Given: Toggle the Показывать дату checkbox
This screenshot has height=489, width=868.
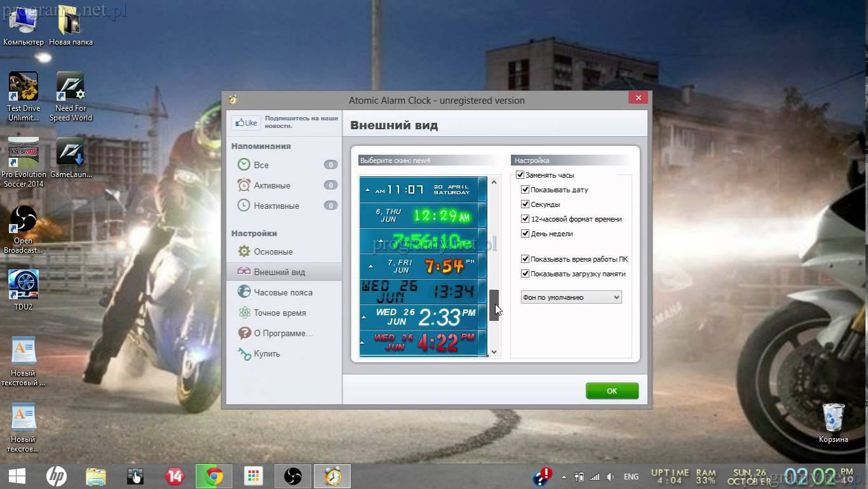Looking at the screenshot, I should 525,190.
